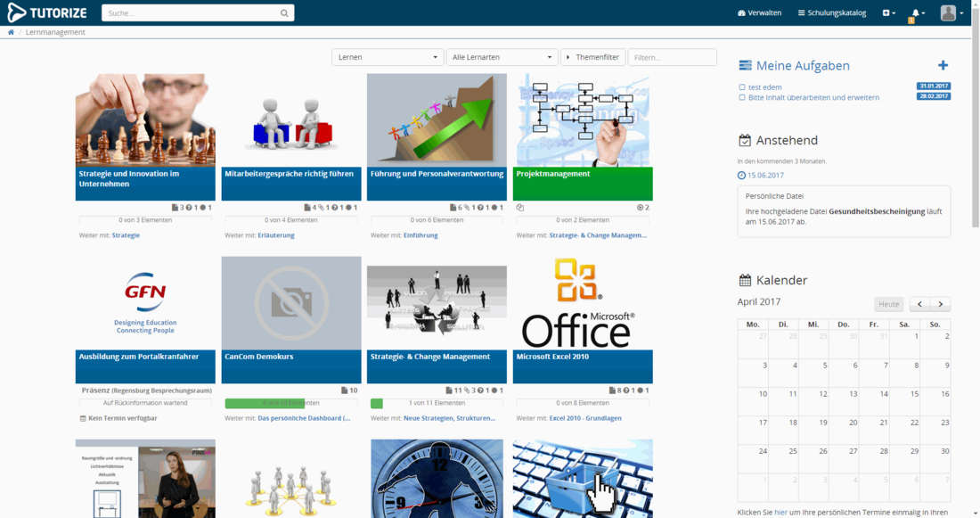Screen dimensions: 980x518
Task: Click the Microsoft Excel 2010 progress bar
Action: [583, 404]
